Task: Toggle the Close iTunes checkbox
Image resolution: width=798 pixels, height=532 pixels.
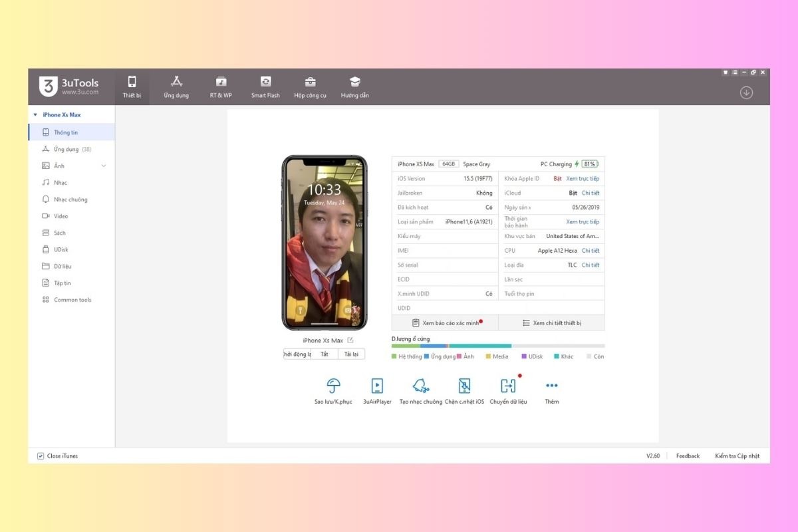Action: click(x=41, y=456)
